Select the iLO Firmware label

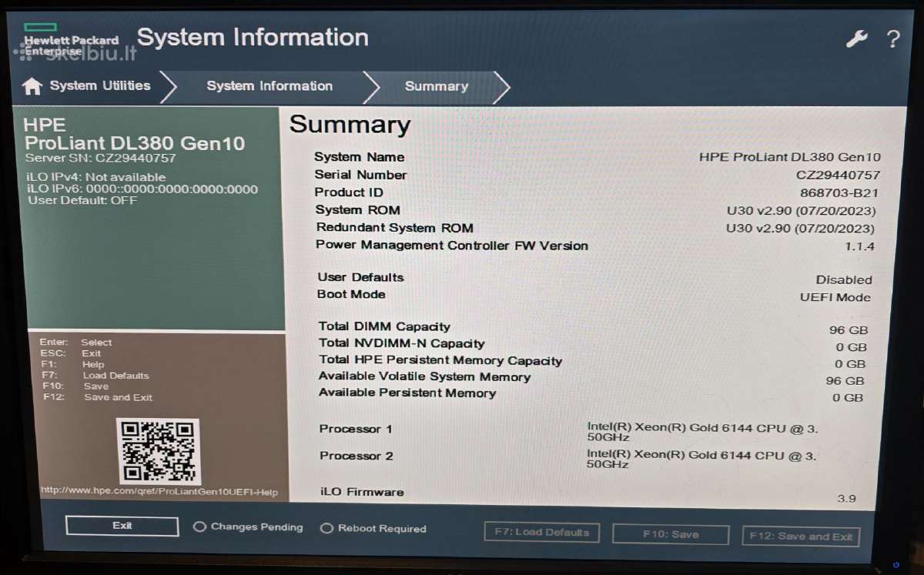tap(362, 492)
